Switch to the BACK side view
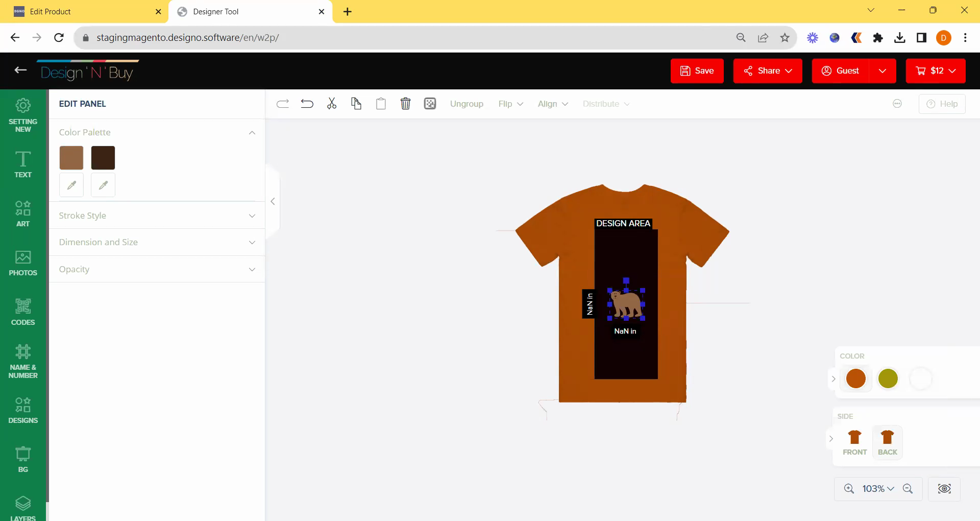 pyautogui.click(x=887, y=442)
